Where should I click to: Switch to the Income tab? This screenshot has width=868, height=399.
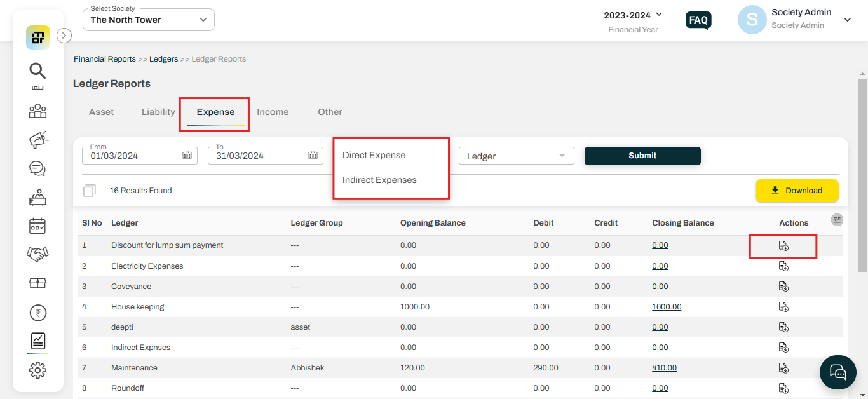273,112
